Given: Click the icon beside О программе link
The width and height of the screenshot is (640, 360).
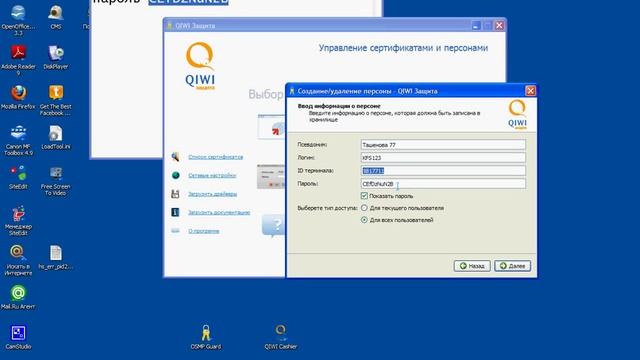Looking at the screenshot, I should (176, 231).
